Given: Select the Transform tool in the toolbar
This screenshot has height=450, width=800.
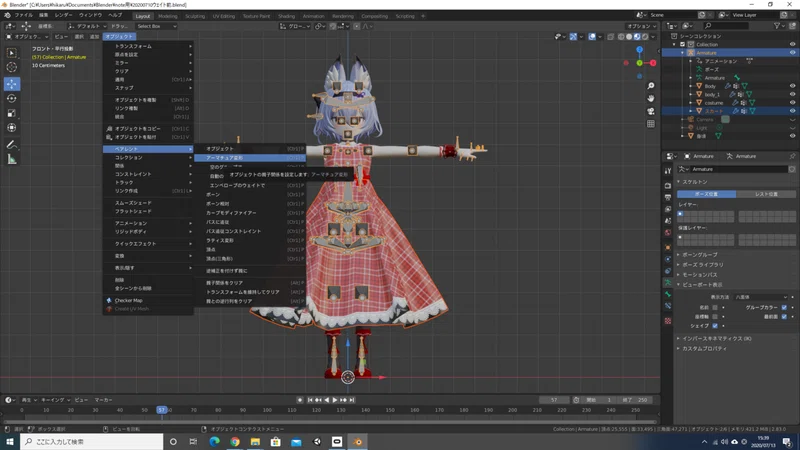Looking at the screenshot, I should pyautogui.click(x=12, y=128).
